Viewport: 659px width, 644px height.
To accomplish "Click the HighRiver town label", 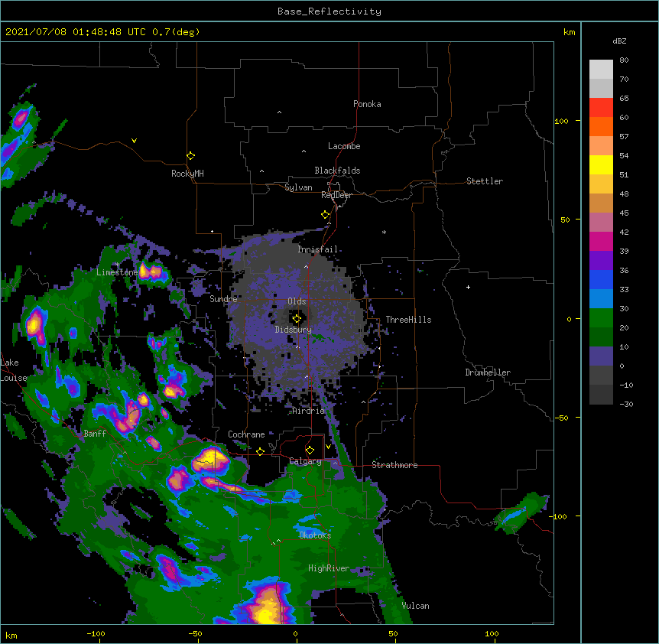I will tap(329, 568).
